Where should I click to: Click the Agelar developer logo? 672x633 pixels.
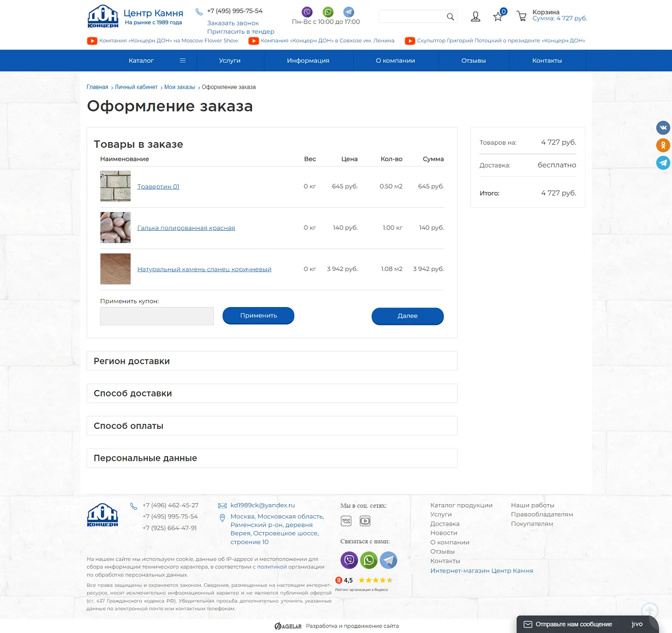tap(288, 626)
